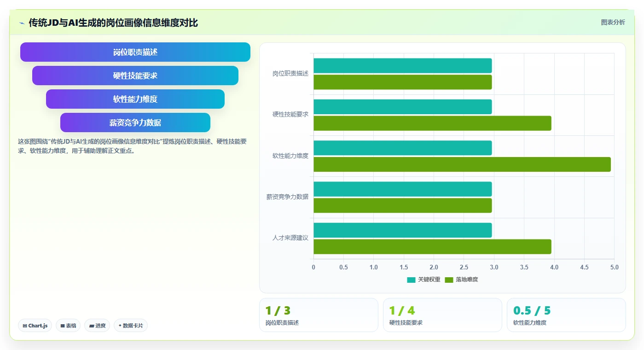The height and width of the screenshot is (350, 644).
Task: Click green 落地难度 bar for 薪资竞争力数据
Action: click(403, 205)
